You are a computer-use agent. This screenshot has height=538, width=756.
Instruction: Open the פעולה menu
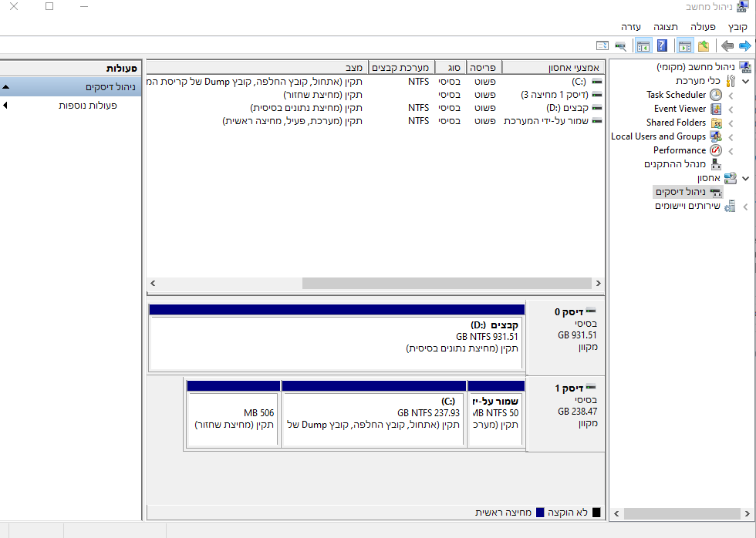(x=703, y=27)
